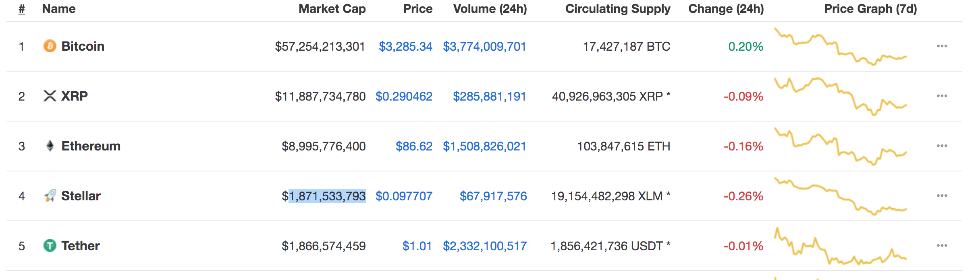View the Bitcoin 7-day price graph
This screenshot has height=280, width=980.
840,46
